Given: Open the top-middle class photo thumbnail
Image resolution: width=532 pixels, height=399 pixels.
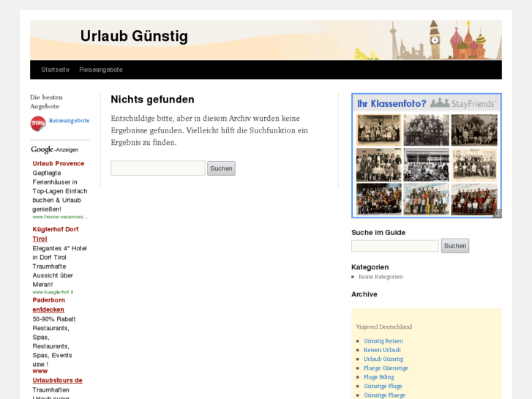Looking at the screenshot, I should coord(426,130).
